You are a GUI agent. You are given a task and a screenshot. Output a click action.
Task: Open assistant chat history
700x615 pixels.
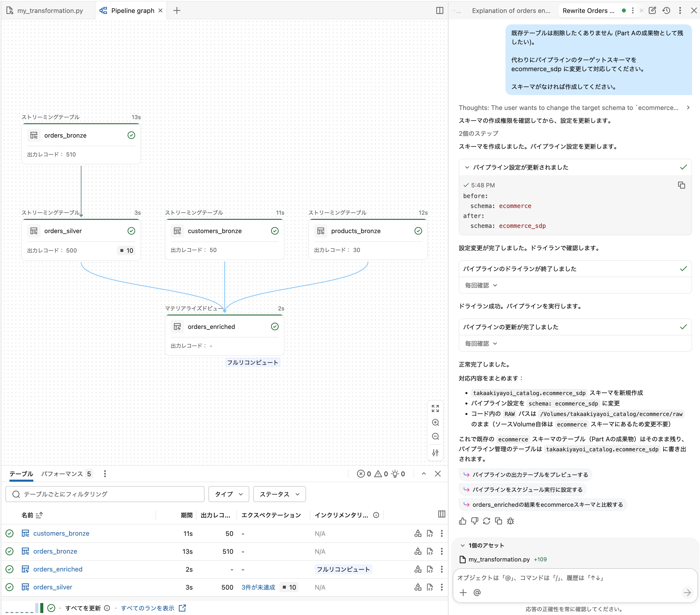(666, 11)
